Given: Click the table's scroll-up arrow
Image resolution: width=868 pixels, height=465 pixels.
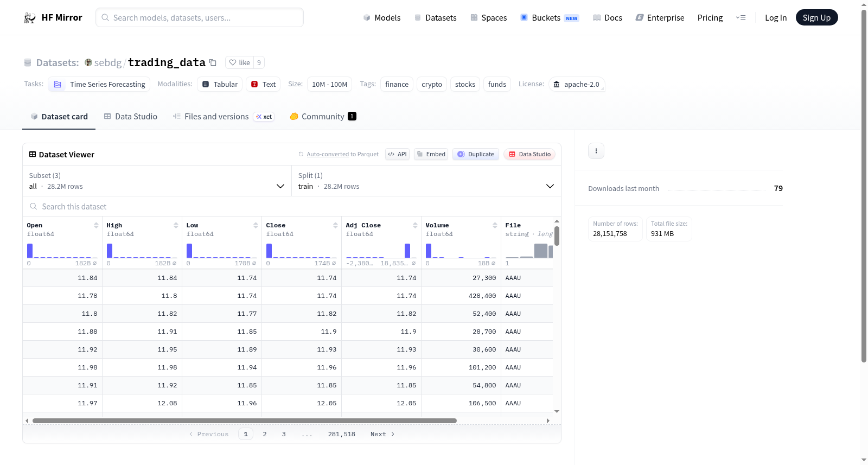Looking at the screenshot, I should [x=557, y=221].
